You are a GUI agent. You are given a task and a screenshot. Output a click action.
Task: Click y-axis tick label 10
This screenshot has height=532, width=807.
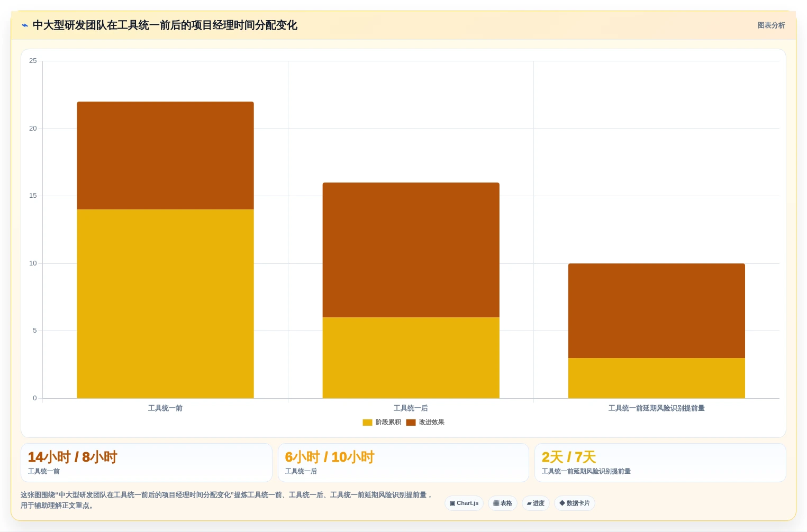click(x=33, y=263)
